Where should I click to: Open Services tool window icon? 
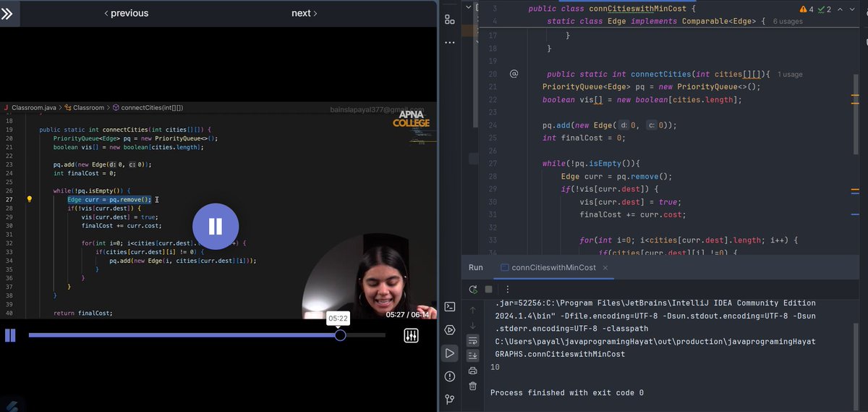[x=450, y=329]
